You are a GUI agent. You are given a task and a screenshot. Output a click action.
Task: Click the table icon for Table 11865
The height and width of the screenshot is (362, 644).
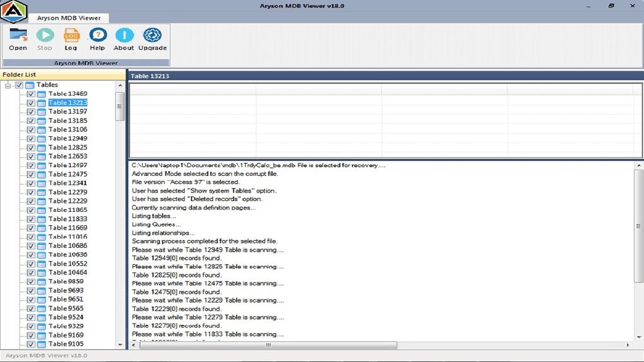click(42, 210)
